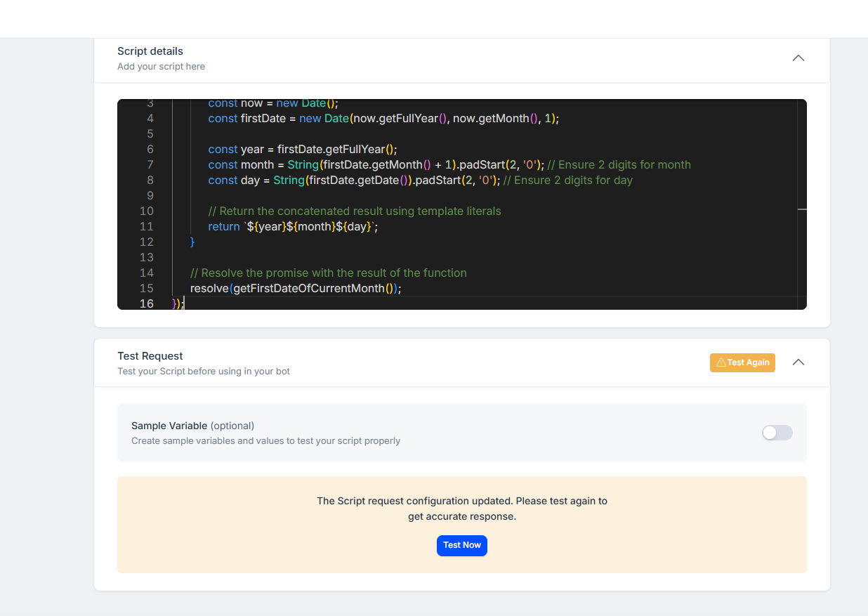868x616 pixels.
Task: Click 'Test your Script before using' subtitle
Action: tap(204, 372)
